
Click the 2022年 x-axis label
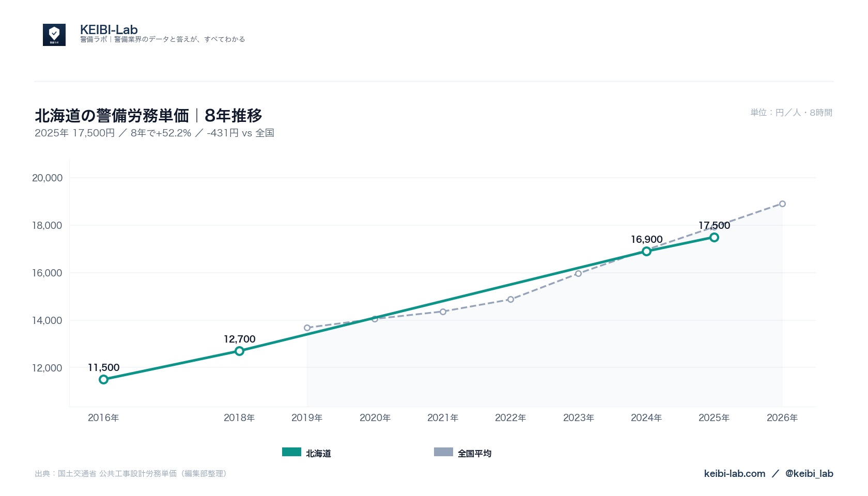pyautogui.click(x=510, y=417)
